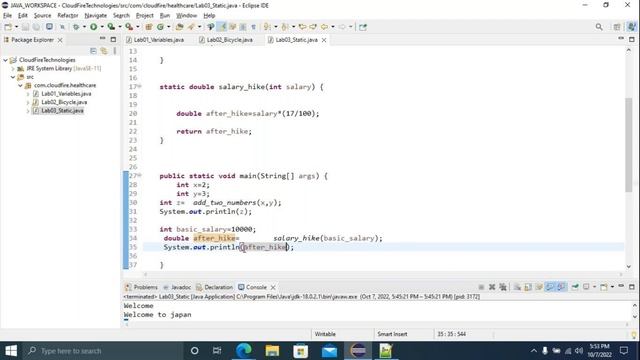Open Microsoft Edge from the taskbar
The image size is (640, 360).
pyautogui.click(x=244, y=351)
